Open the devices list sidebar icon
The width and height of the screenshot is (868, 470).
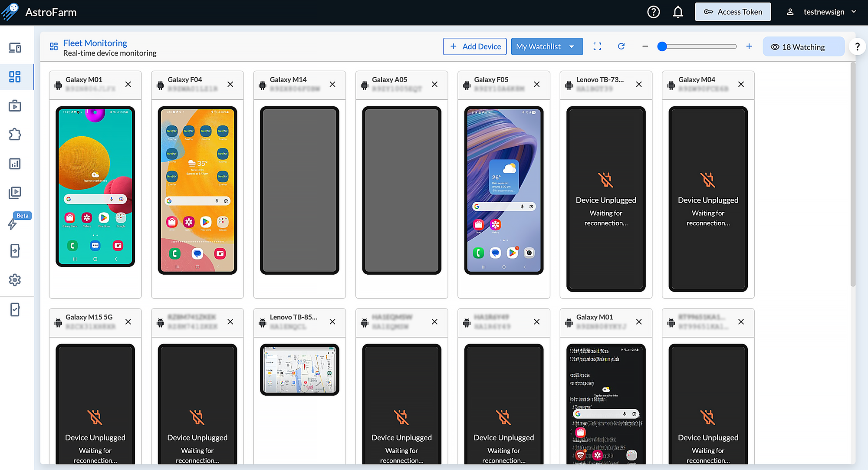tap(15, 48)
